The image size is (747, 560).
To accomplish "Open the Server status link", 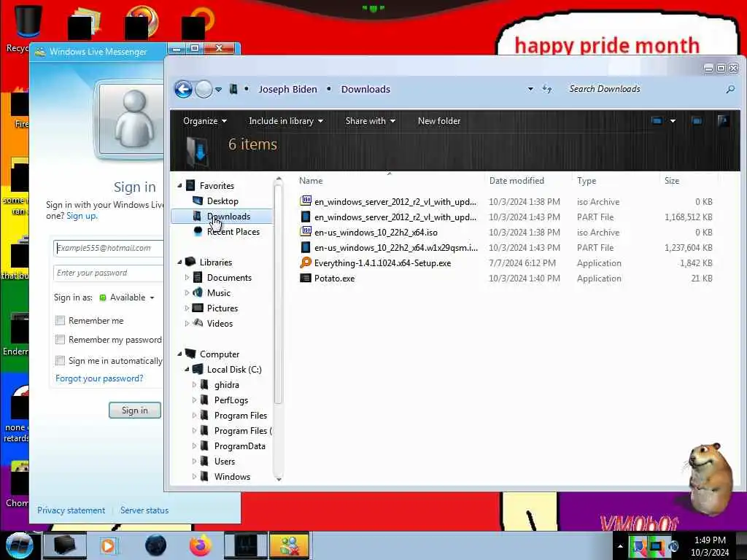I will click(144, 510).
